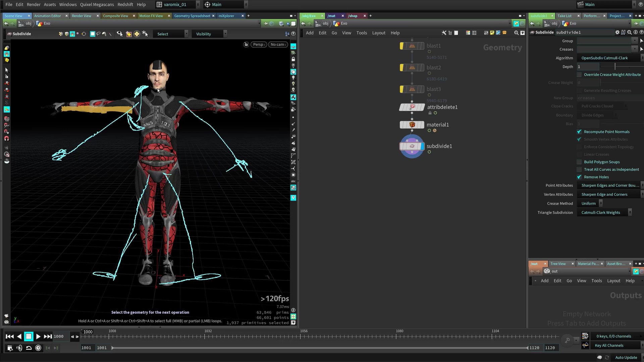Click the Key All Channels button

pos(609,345)
